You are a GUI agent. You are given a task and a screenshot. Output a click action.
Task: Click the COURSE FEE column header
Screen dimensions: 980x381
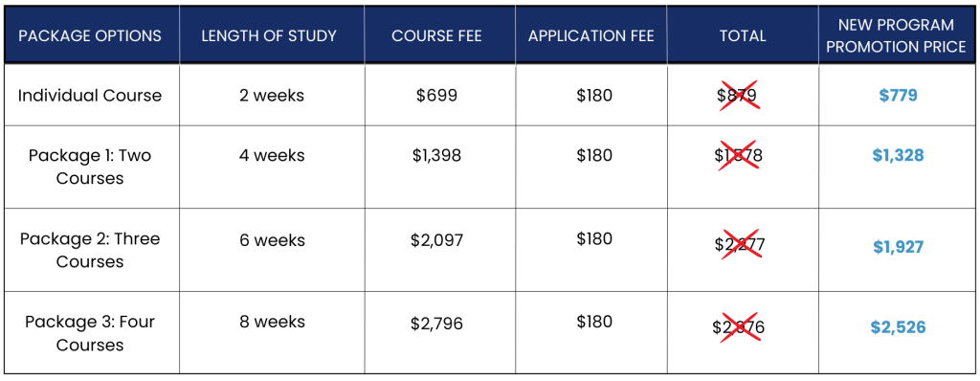(x=436, y=35)
